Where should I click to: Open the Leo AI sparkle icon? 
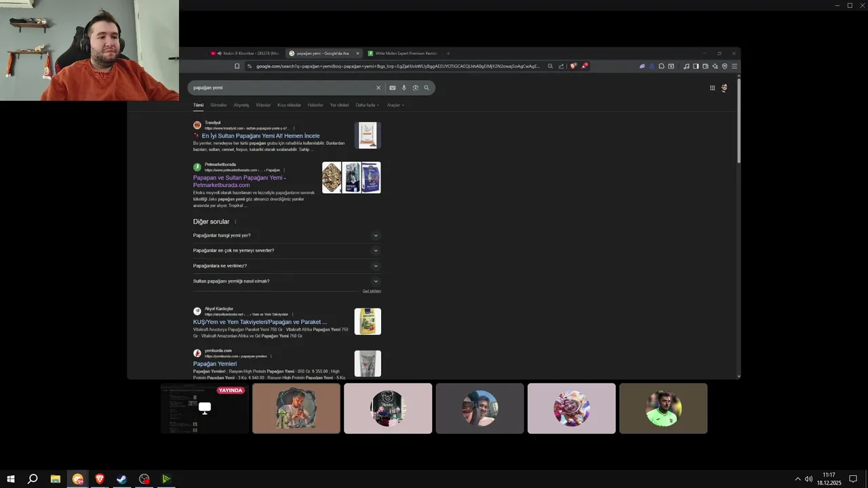tap(715, 66)
